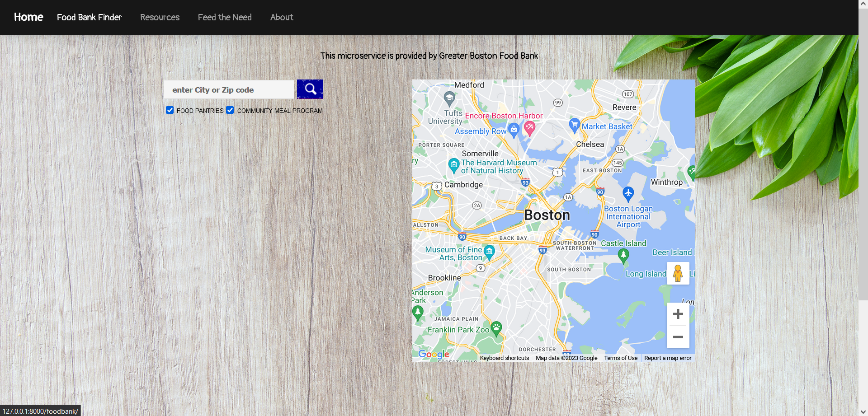The height and width of the screenshot is (416, 868).
Task: Click the Anderson Park tree pin
Action: (418, 313)
